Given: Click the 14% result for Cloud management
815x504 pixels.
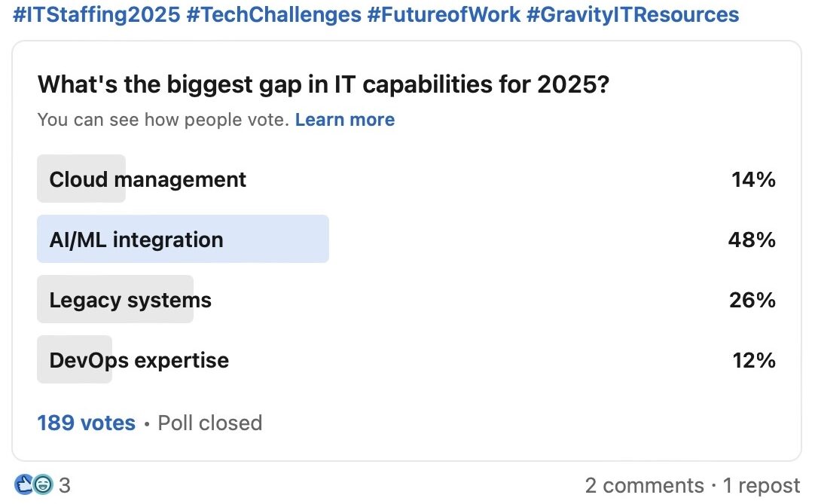Looking at the screenshot, I should tap(753, 179).
